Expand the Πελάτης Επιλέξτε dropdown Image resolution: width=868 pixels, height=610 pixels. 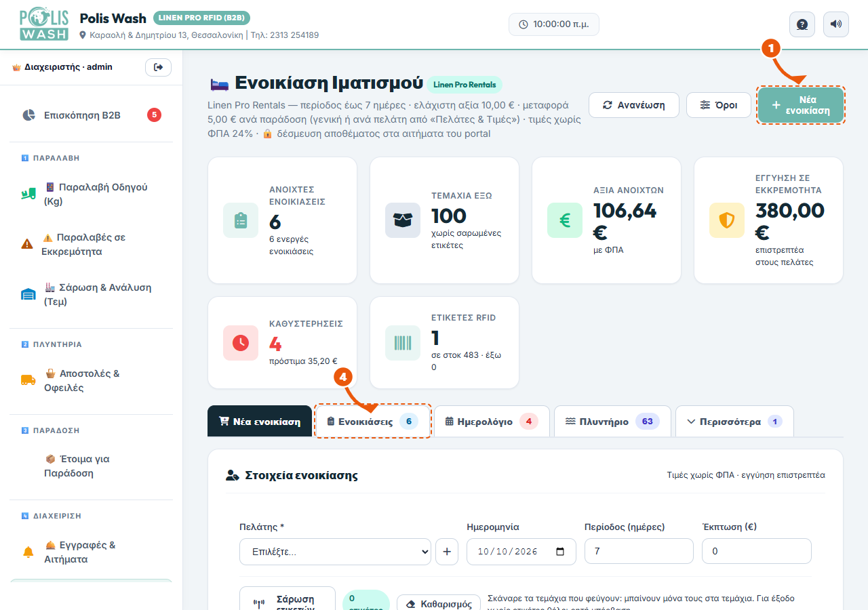coord(335,552)
